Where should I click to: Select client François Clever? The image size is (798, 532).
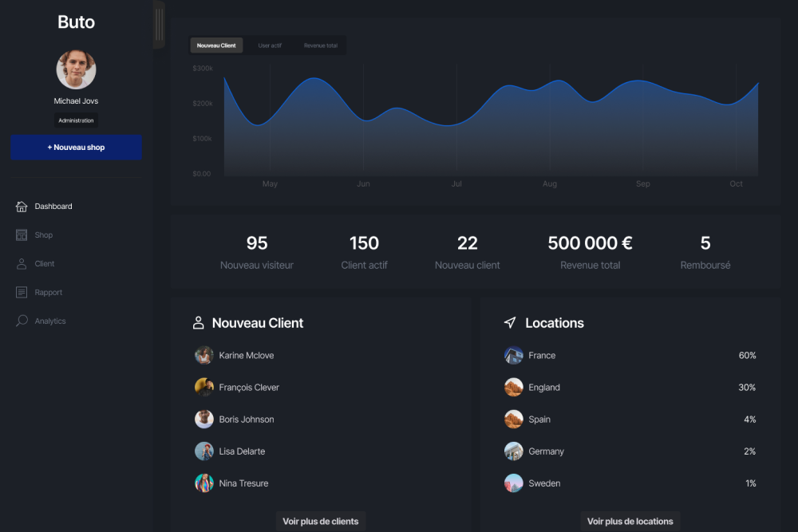point(249,388)
